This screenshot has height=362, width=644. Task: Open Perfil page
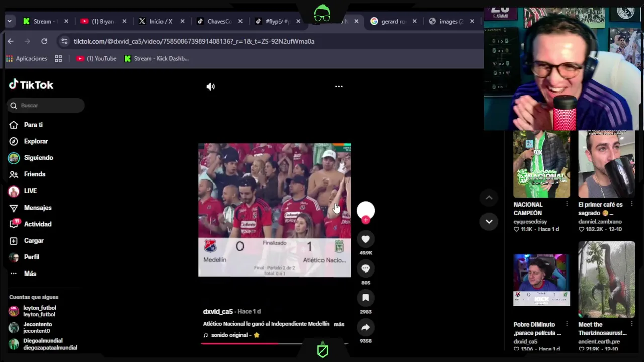tap(31, 257)
